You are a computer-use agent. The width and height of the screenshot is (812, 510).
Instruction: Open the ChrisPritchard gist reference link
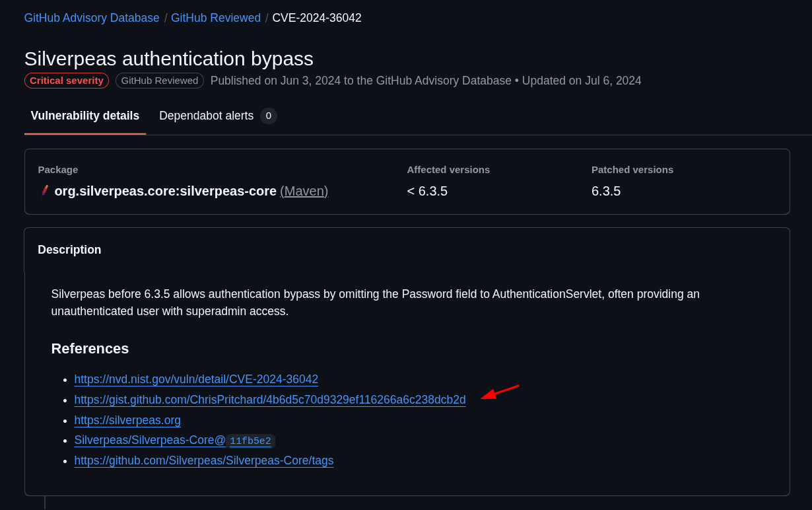(x=270, y=400)
